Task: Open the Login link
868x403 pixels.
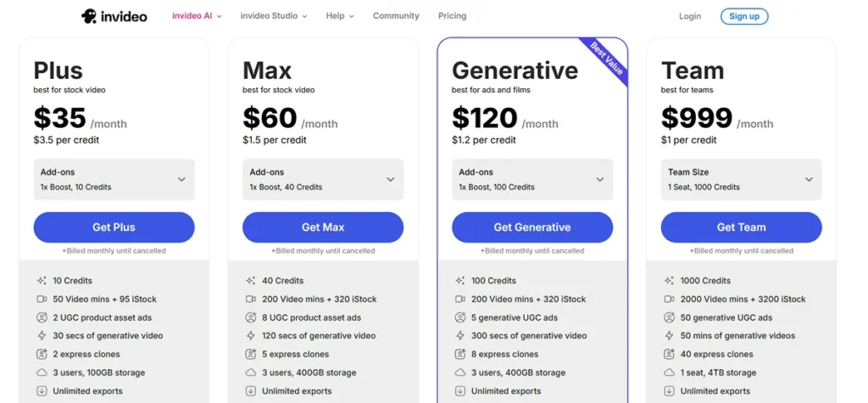Action: [690, 16]
